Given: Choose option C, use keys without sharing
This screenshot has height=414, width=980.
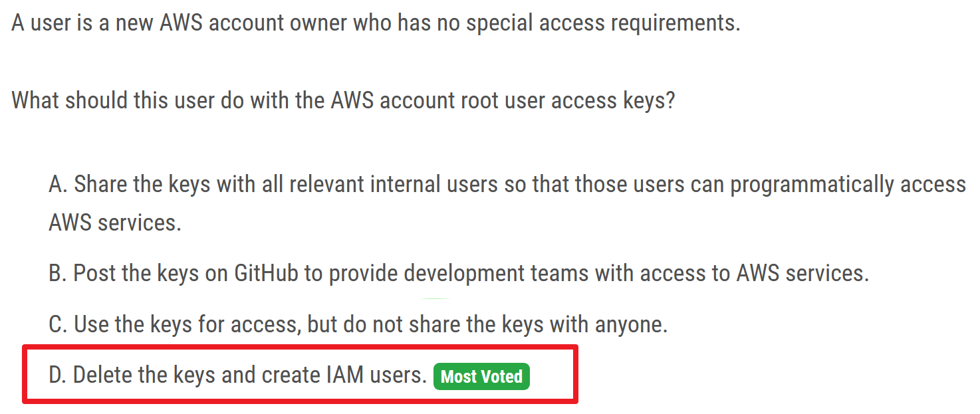Looking at the screenshot, I should point(358,324).
